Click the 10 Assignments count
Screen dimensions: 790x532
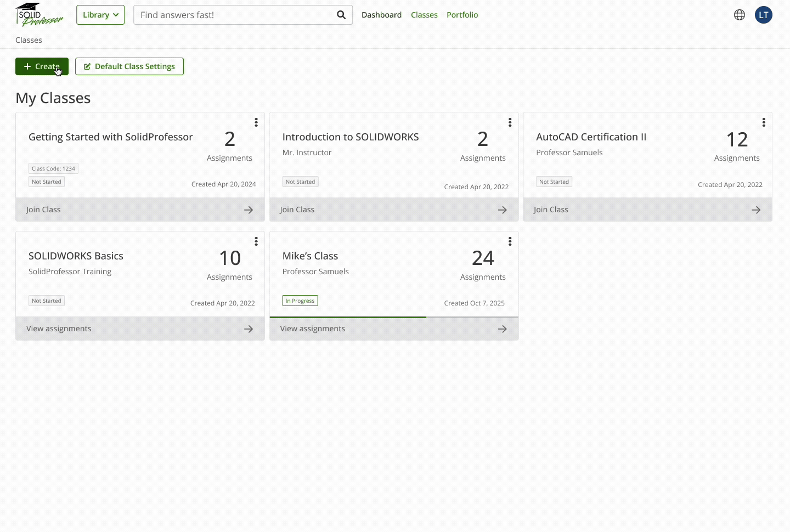[229, 265]
